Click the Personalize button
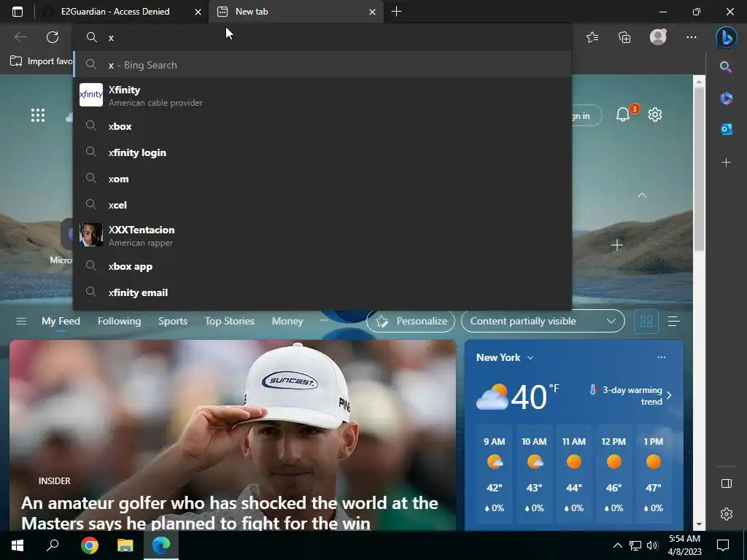The height and width of the screenshot is (560, 747). (411, 321)
